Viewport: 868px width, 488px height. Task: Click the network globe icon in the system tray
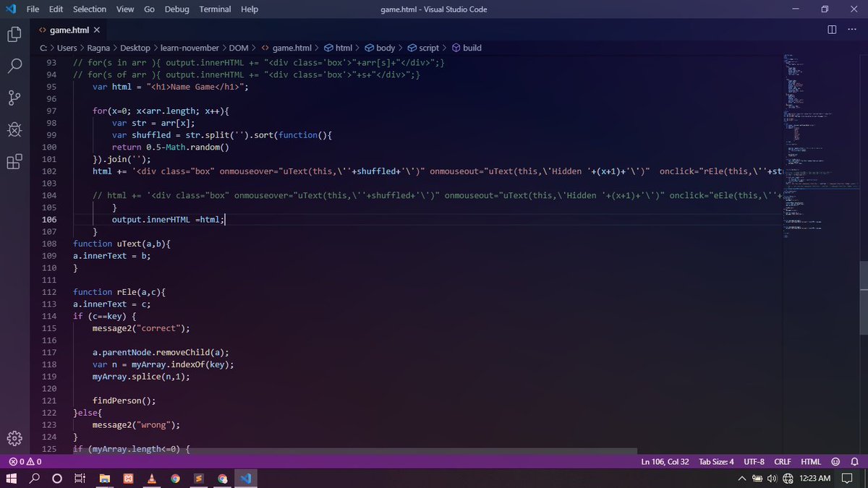(788, 479)
